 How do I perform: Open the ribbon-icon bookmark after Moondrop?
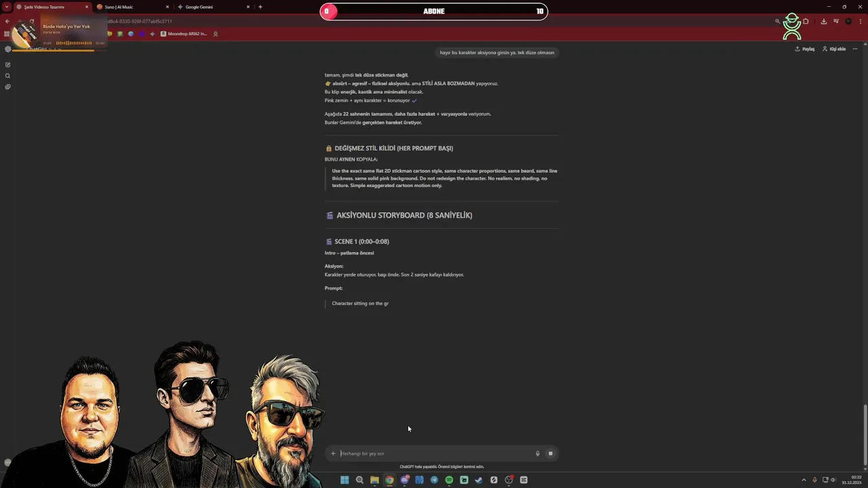coord(216,33)
